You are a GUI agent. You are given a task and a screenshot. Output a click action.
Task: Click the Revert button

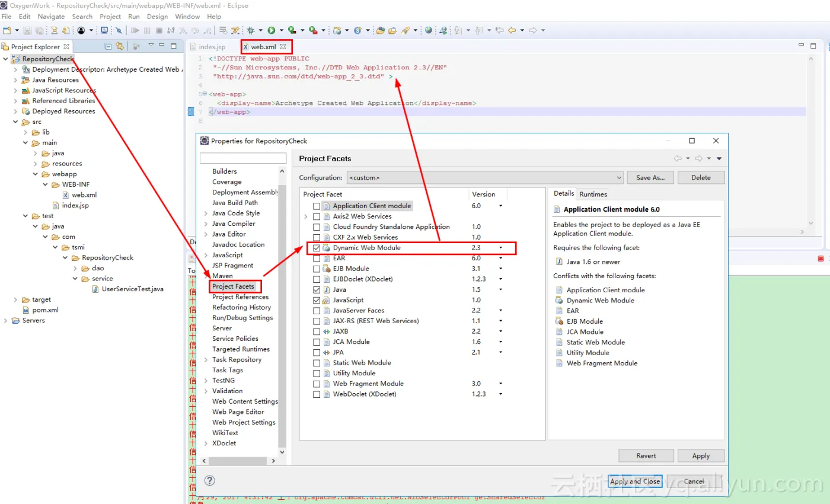click(x=646, y=456)
